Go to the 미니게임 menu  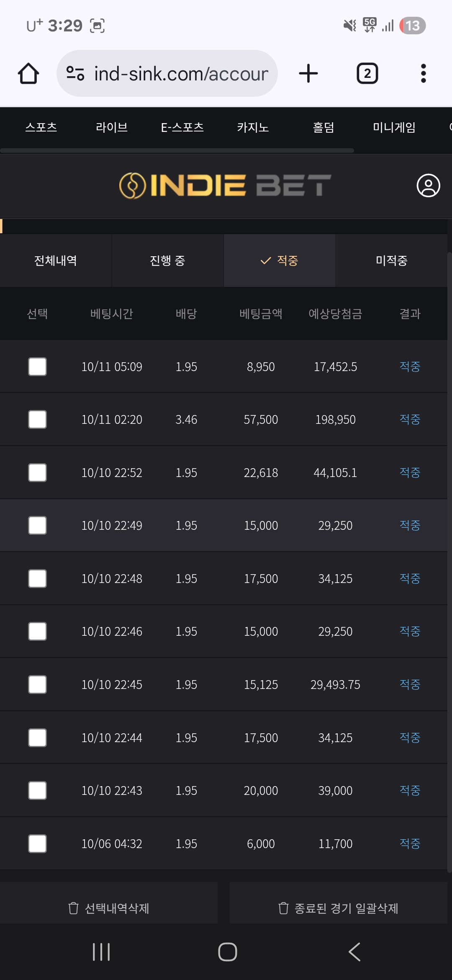coord(394,127)
